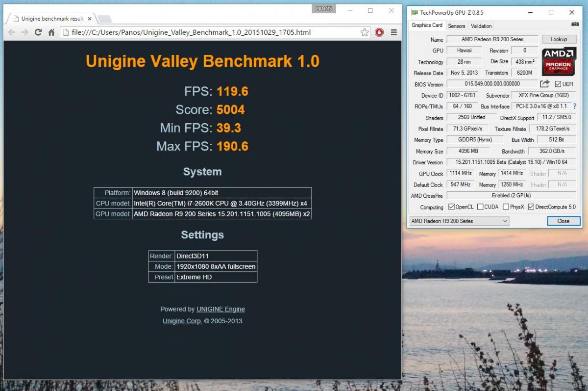This screenshot has height=391, width=588.
Task: Click the Score value 5004
Action: tap(231, 109)
